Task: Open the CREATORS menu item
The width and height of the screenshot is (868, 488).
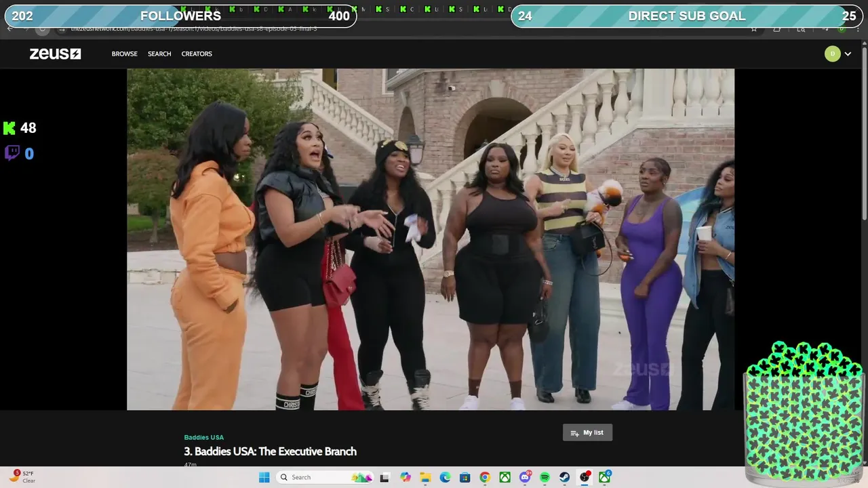Action: point(197,54)
